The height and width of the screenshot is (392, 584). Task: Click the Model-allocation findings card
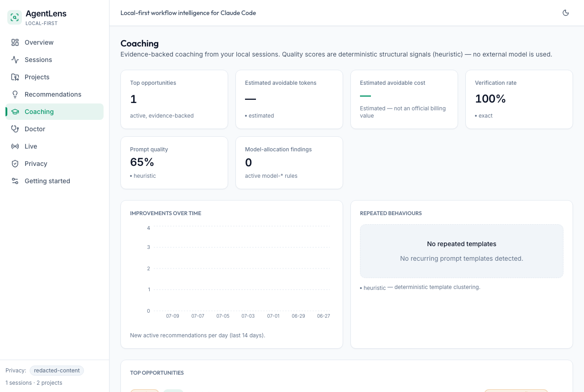(289, 163)
